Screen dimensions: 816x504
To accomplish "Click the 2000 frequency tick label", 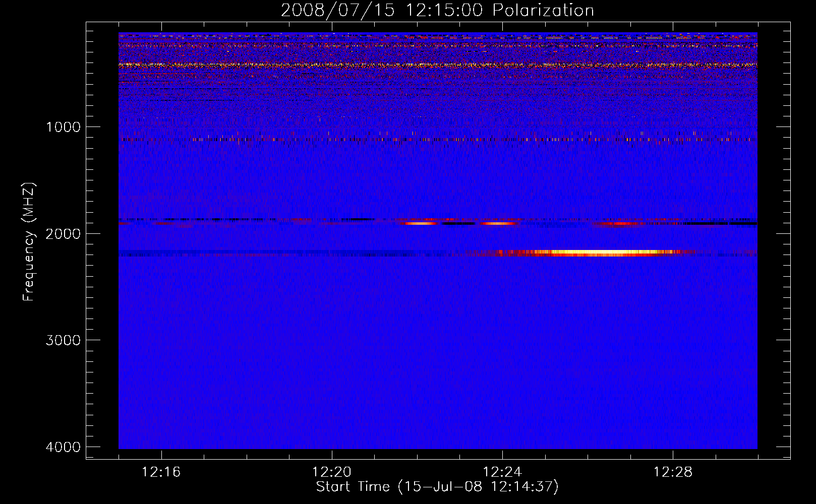I will pos(63,233).
